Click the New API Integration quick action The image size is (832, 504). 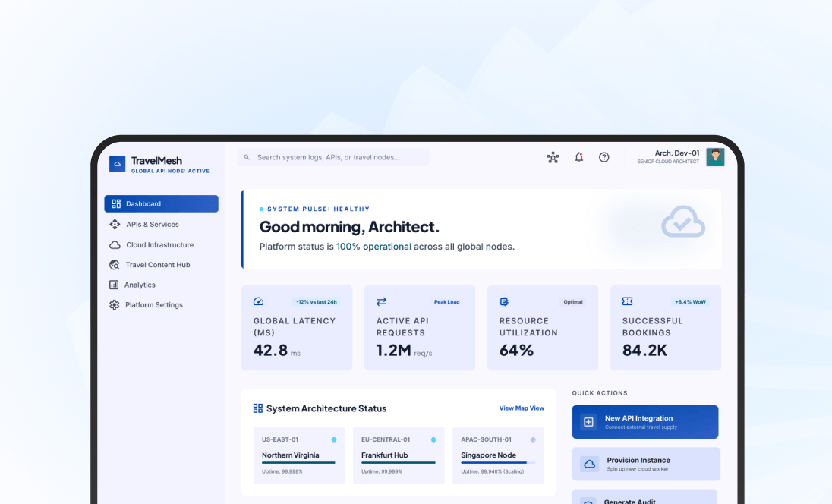point(644,421)
